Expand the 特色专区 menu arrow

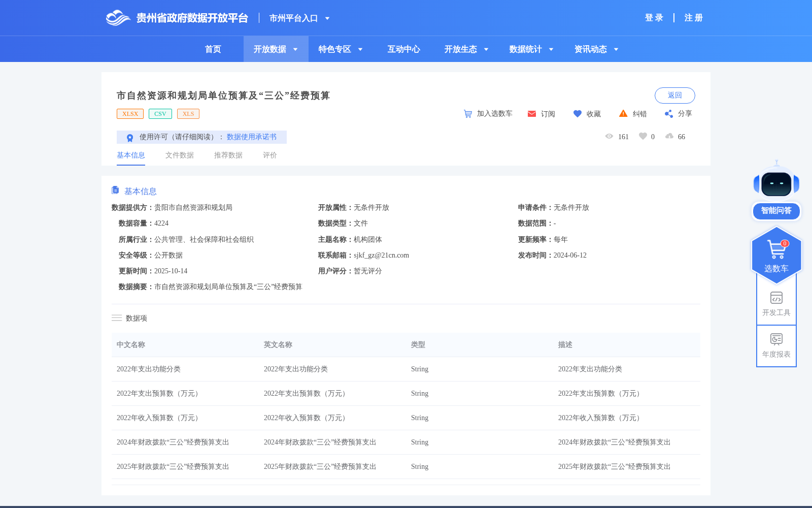360,49
